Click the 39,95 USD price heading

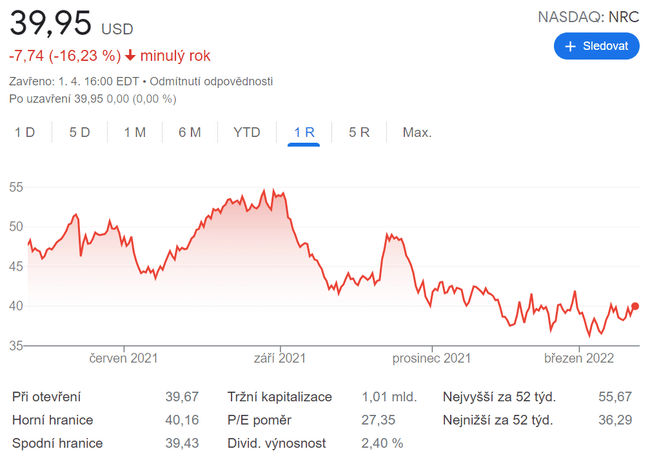70,24
